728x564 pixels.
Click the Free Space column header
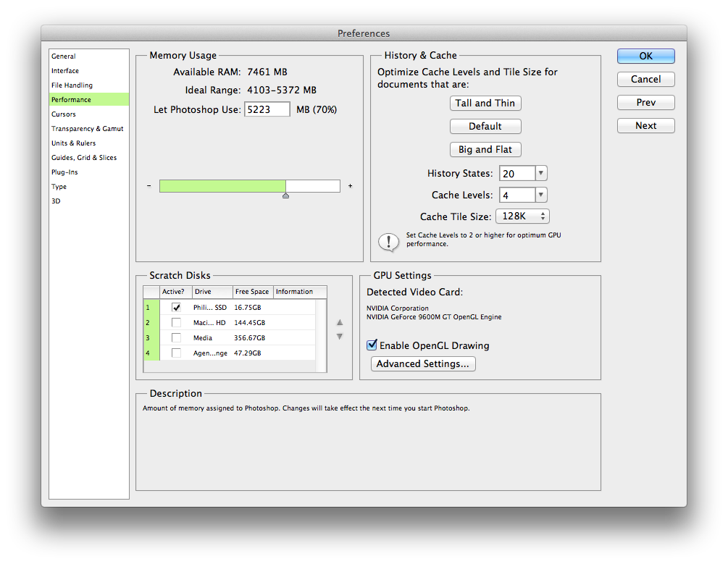pos(253,292)
